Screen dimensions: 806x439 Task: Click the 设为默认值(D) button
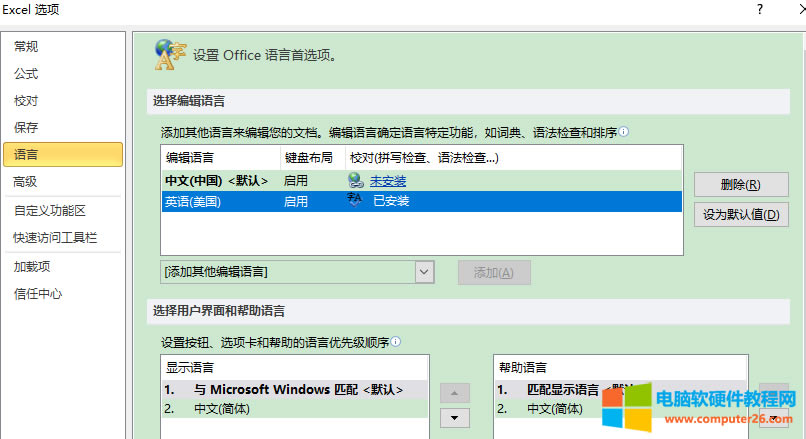741,214
